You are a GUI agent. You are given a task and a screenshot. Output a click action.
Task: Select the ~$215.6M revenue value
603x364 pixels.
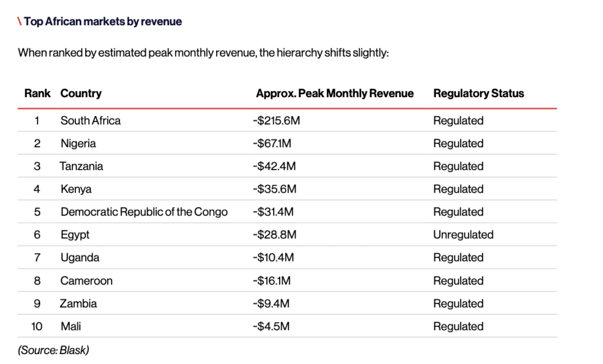pos(276,121)
